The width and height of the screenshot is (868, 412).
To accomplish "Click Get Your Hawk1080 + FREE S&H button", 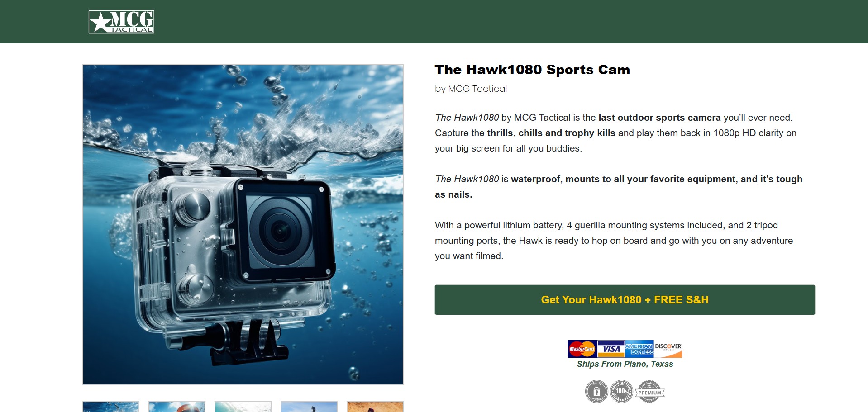I will [x=625, y=300].
